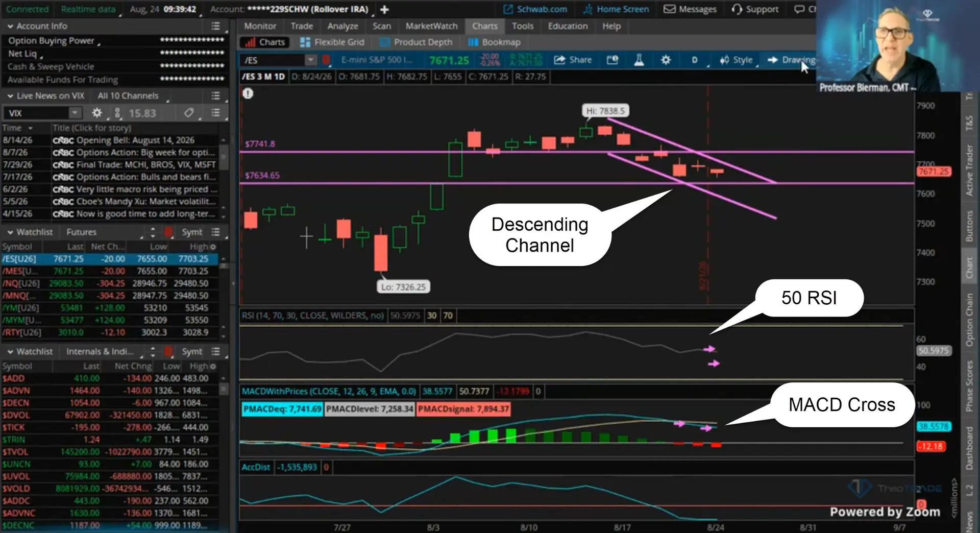The image size is (980, 533).
Task: Toggle the Active Trader sidebar gadget
Action: (969, 171)
